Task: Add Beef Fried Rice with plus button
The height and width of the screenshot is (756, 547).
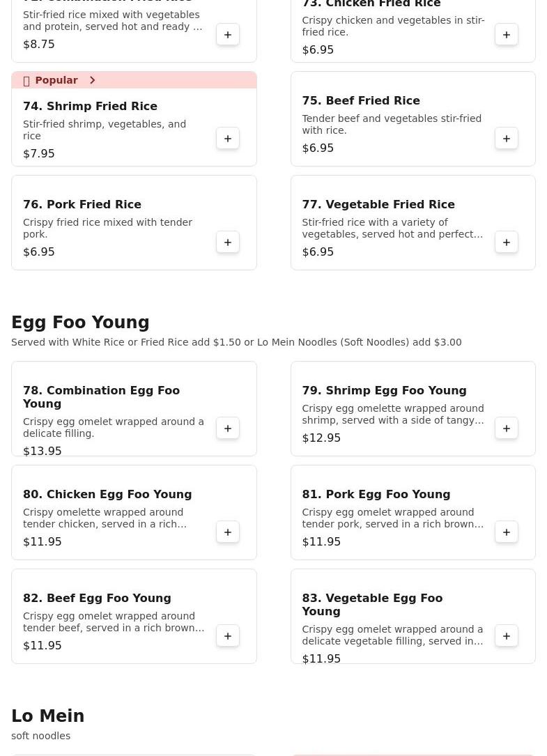Action: tap(507, 139)
